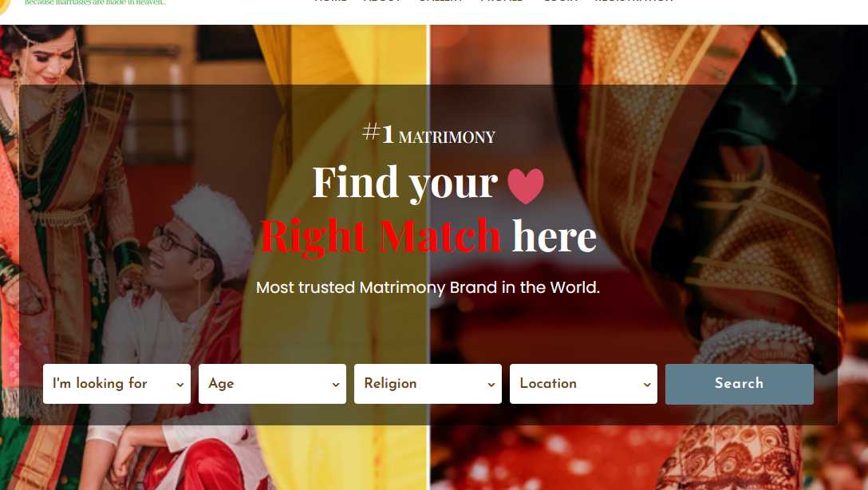Screen dimensions: 868x490
Task: Click the chevron arrow in the Religion field
Action: coord(491,384)
